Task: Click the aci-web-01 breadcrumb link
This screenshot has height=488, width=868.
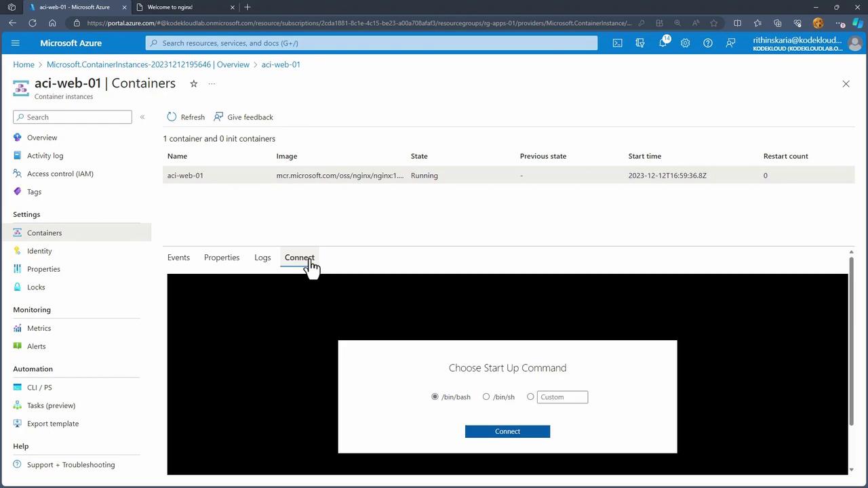Action: pyautogui.click(x=281, y=64)
